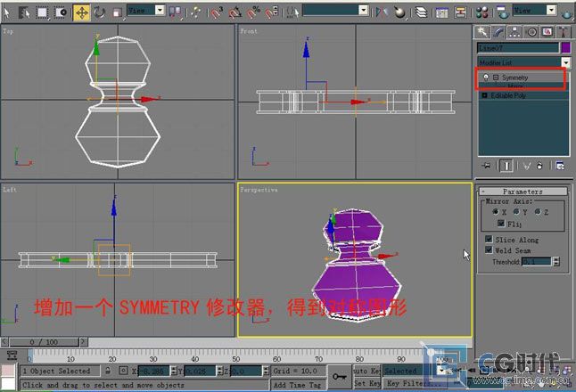Step time slider back one frame
The height and width of the screenshot is (392, 576).
pyautogui.click(x=4, y=342)
